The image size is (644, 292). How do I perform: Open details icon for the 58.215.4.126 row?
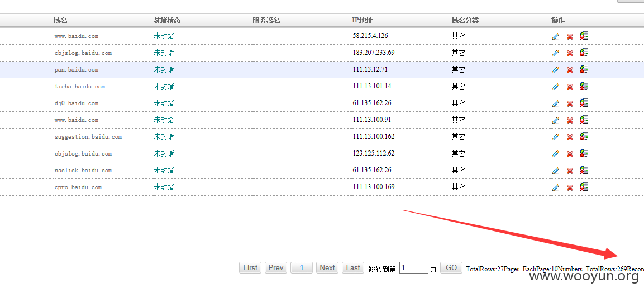pos(584,36)
